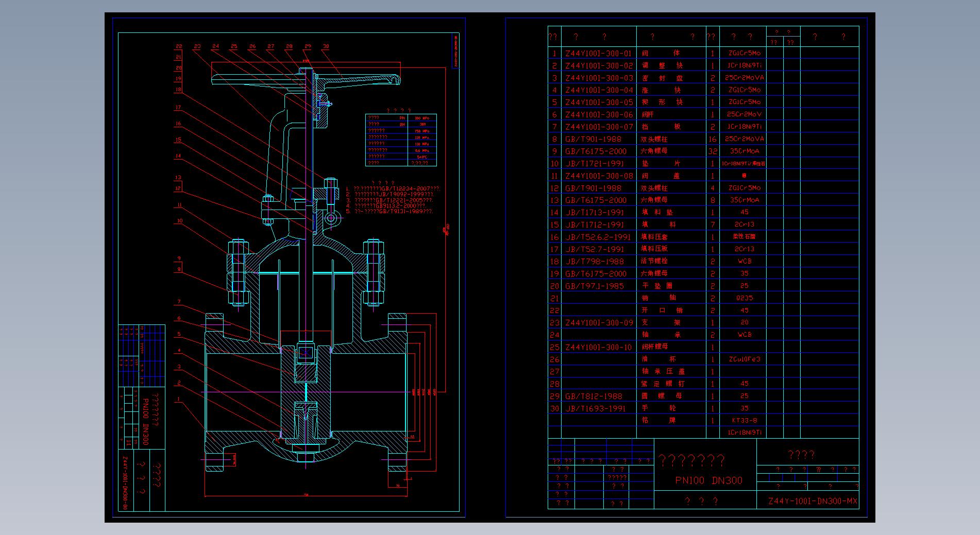The width and height of the screenshot is (980, 535).
Task: Click the Z44Y100I-300-09 entry
Action: pyautogui.click(x=599, y=322)
